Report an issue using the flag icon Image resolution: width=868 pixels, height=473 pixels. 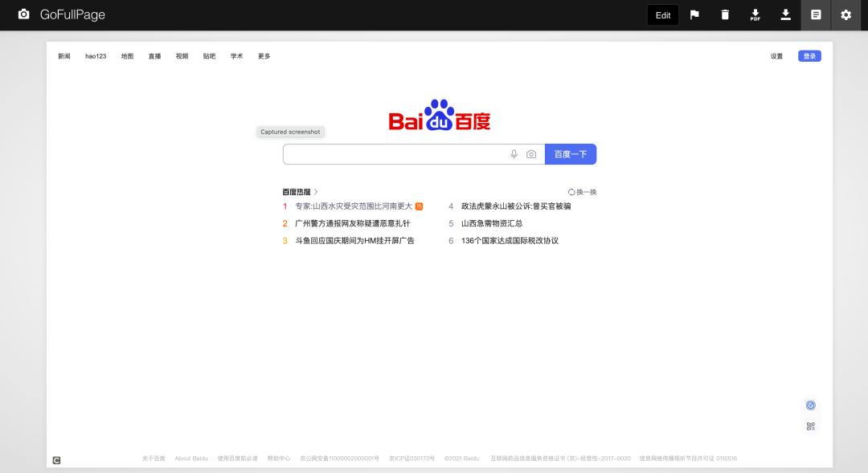694,14
